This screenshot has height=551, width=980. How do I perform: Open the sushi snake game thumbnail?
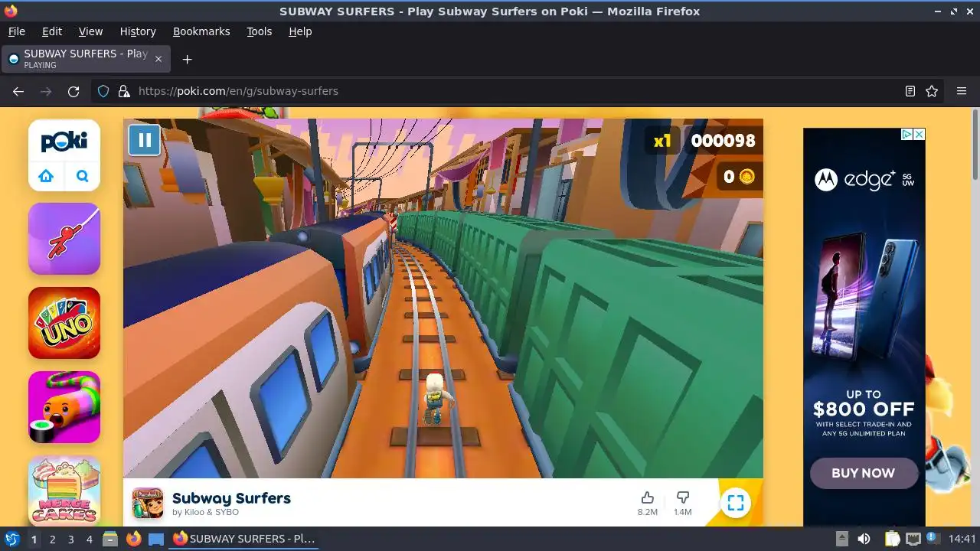tap(64, 407)
